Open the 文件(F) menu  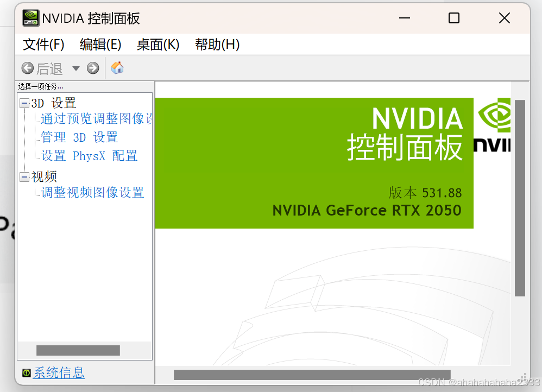pyautogui.click(x=43, y=44)
